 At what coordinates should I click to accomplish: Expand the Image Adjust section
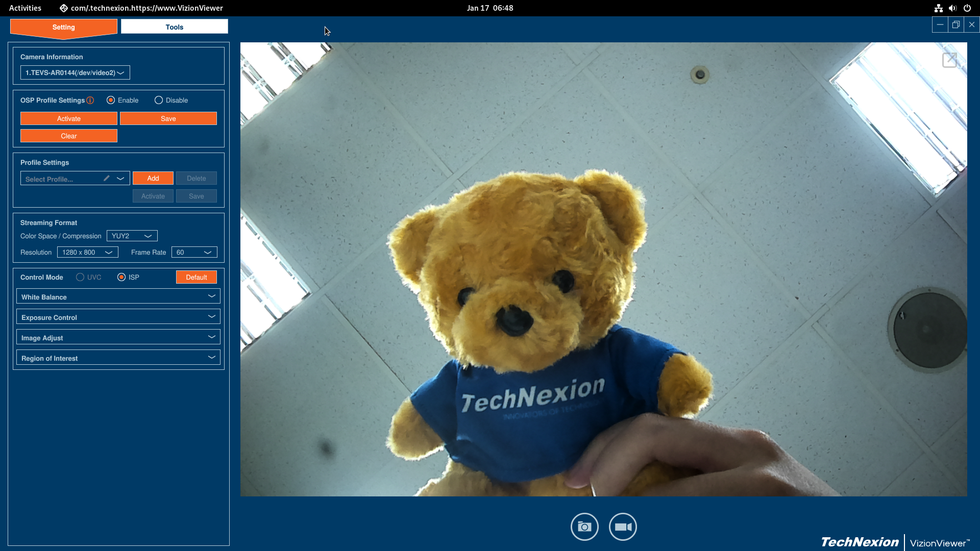[x=118, y=337]
